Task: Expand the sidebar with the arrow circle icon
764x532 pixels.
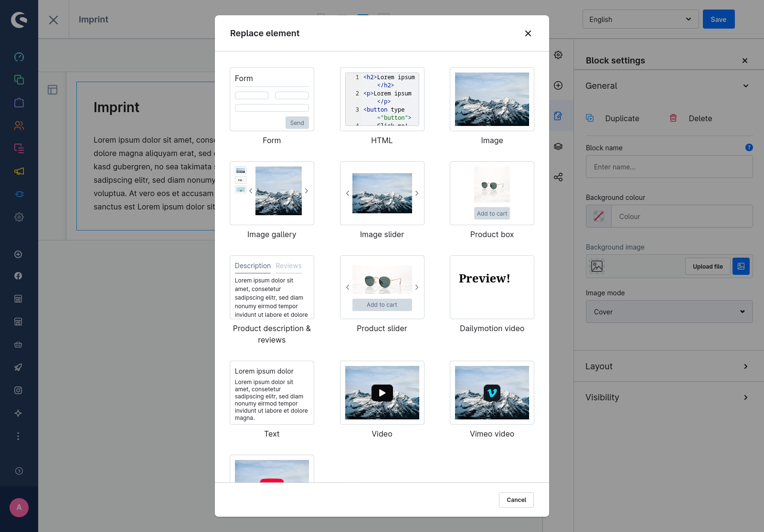Action: click(19, 471)
